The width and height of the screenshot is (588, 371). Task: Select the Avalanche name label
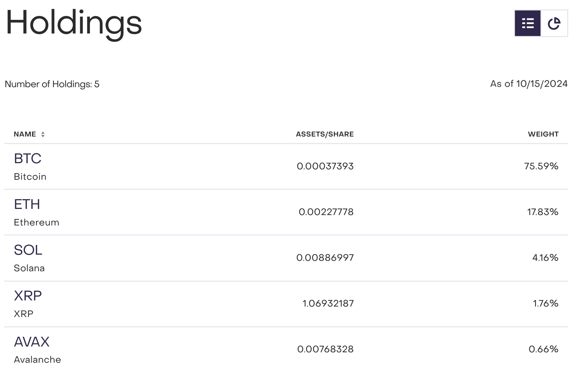click(37, 360)
